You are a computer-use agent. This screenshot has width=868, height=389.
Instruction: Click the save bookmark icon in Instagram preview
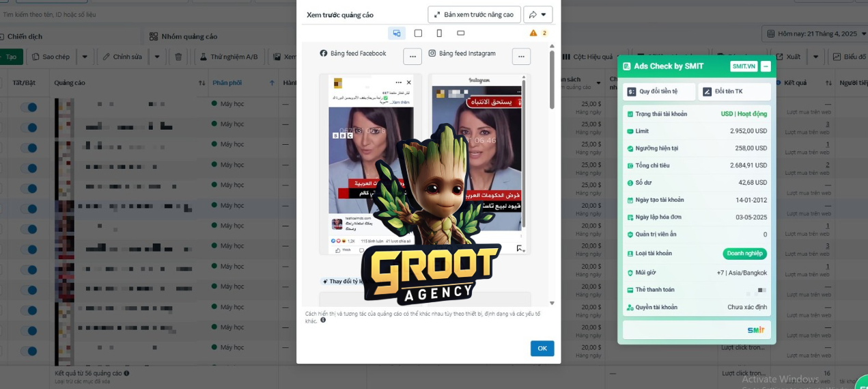tap(520, 249)
